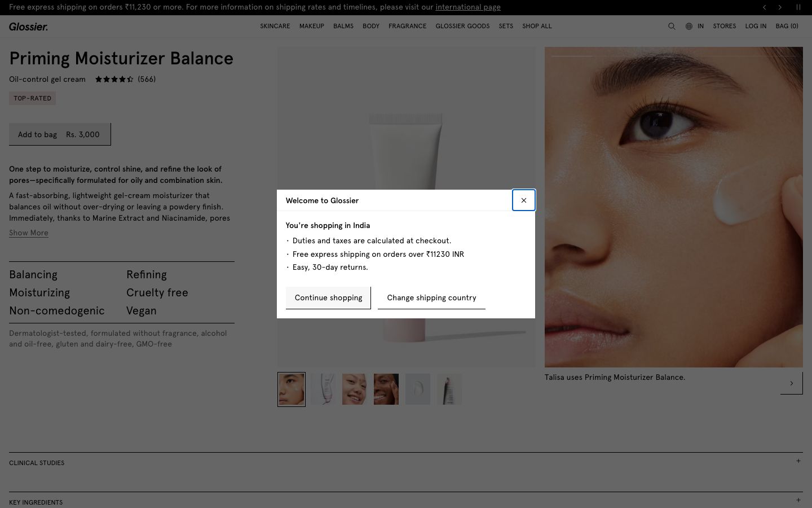Click the large model face photo
The height and width of the screenshot is (508, 812).
(674, 207)
